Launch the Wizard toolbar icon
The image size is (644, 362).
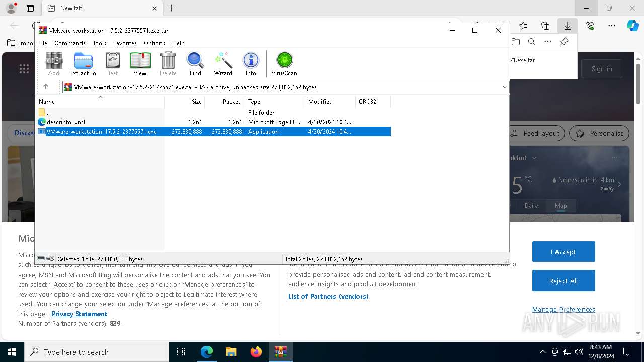pos(223,64)
